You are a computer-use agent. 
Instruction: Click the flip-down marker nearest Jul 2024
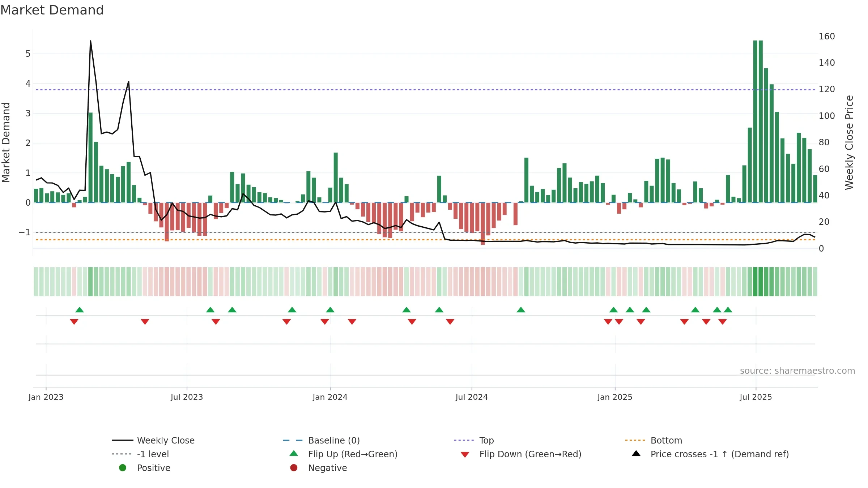tap(450, 322)
